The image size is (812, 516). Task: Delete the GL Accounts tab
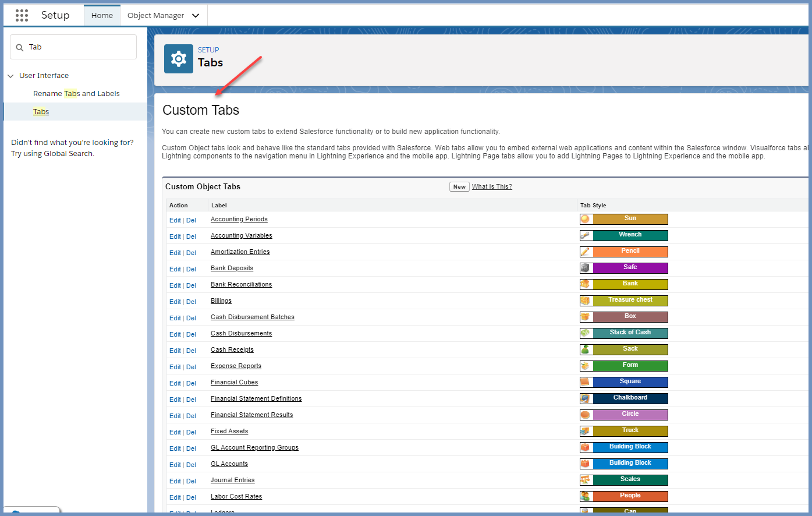(191, 465)
